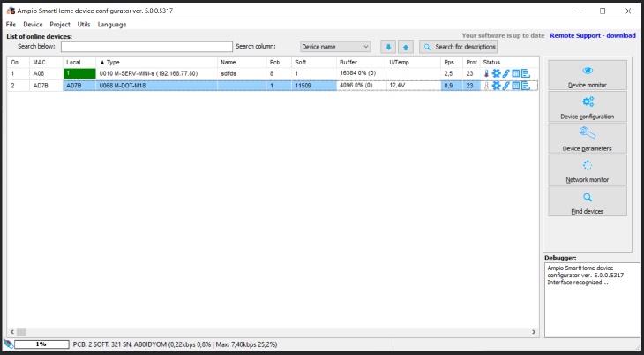Open the Language menu
The height and width of the screenshot is (355, 644).
pos(112,24)
